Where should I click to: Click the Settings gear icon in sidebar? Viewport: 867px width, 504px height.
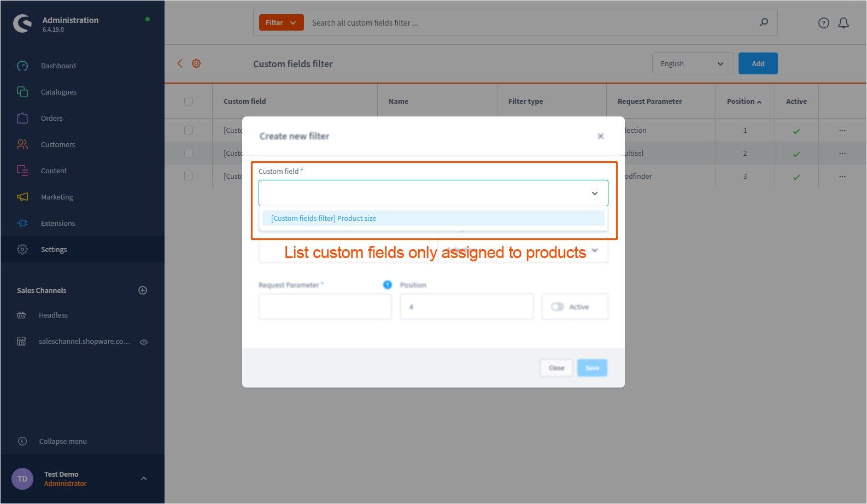22,249
